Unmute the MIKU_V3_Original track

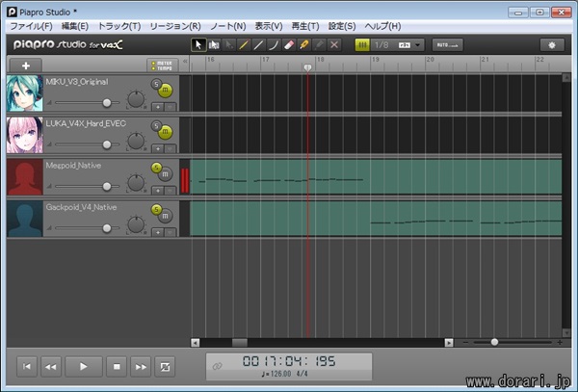click(165, 91)
